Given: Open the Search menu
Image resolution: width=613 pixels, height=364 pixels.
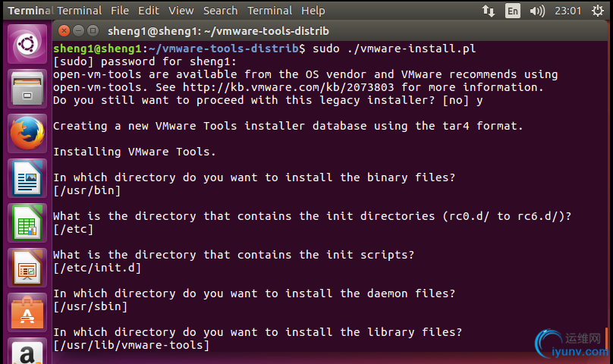Looking at the screenshot, I should [221, 11].
